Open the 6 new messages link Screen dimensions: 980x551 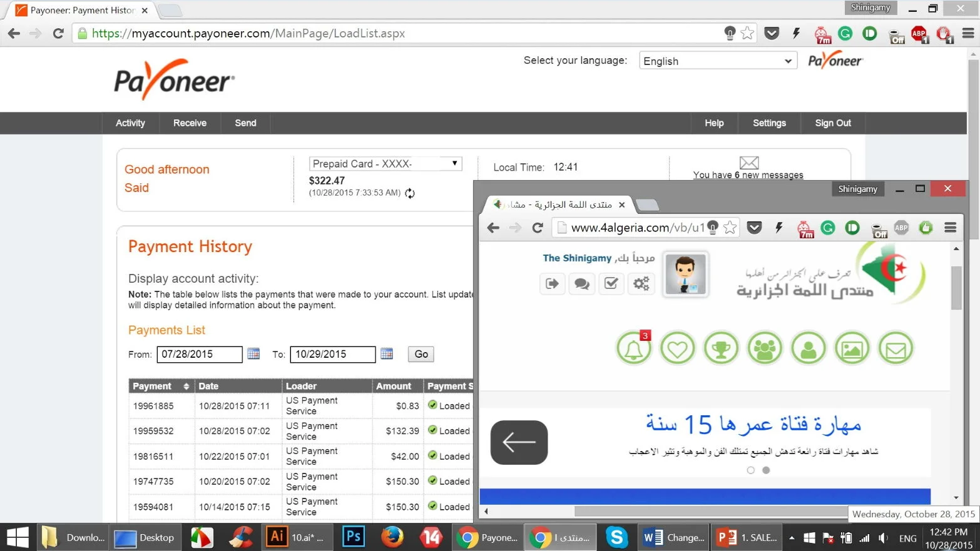748,175
